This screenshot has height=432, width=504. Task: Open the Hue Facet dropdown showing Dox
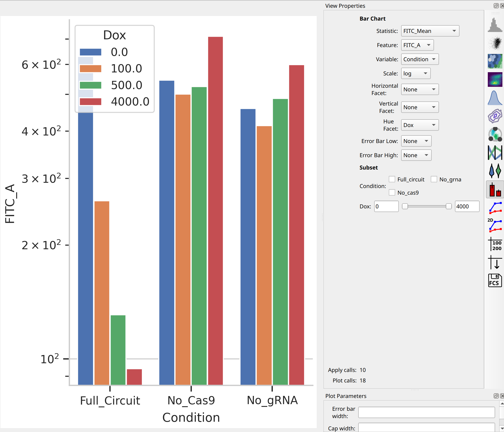[x=420, y=125]
